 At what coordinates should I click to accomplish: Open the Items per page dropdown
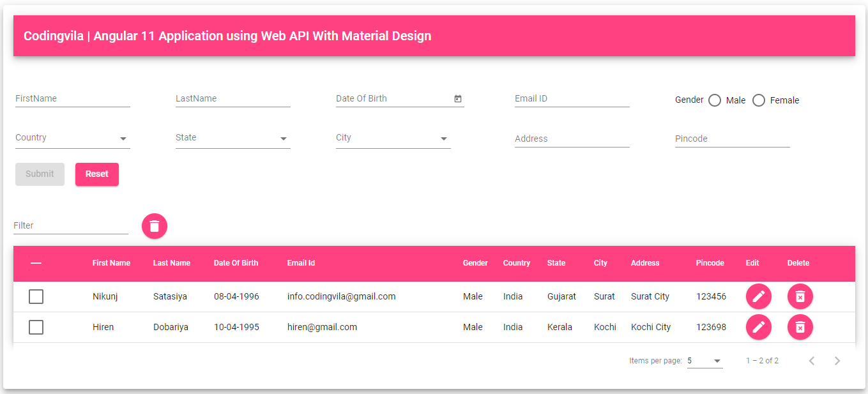[x=704, y=360]
